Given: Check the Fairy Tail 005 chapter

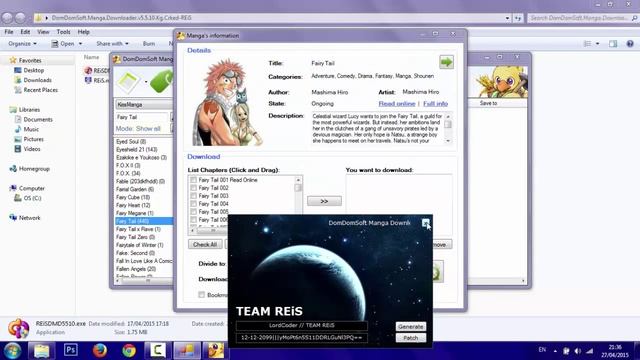Looking at the screenshot, I should pyautogui.click(x=193, y=212).
